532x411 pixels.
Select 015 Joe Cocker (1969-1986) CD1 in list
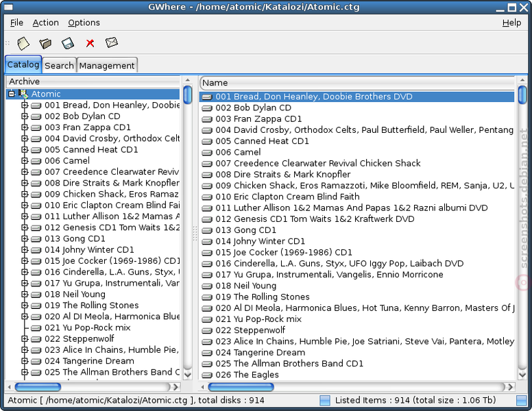[x=357, y=252]
